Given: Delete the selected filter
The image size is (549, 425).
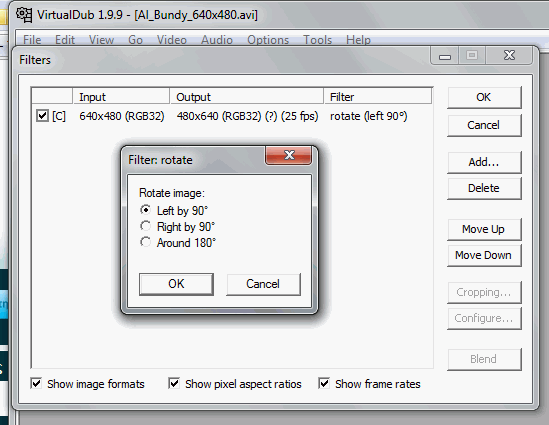Looking at the screenshot, I should [x=484, y=188].
